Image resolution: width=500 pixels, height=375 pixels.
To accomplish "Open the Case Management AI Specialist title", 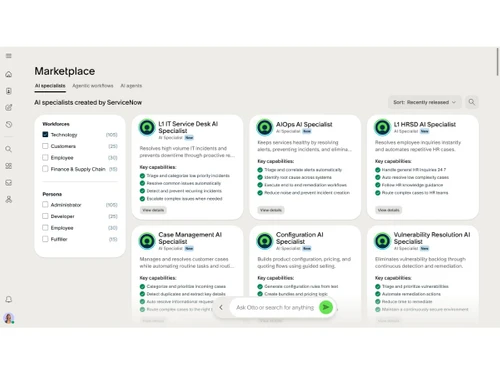I will (x=190, y=238).
